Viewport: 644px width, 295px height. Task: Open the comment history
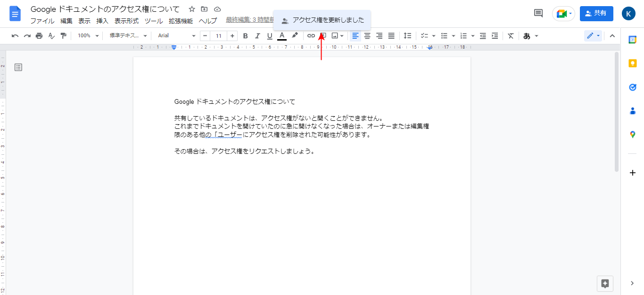(538, 13)
